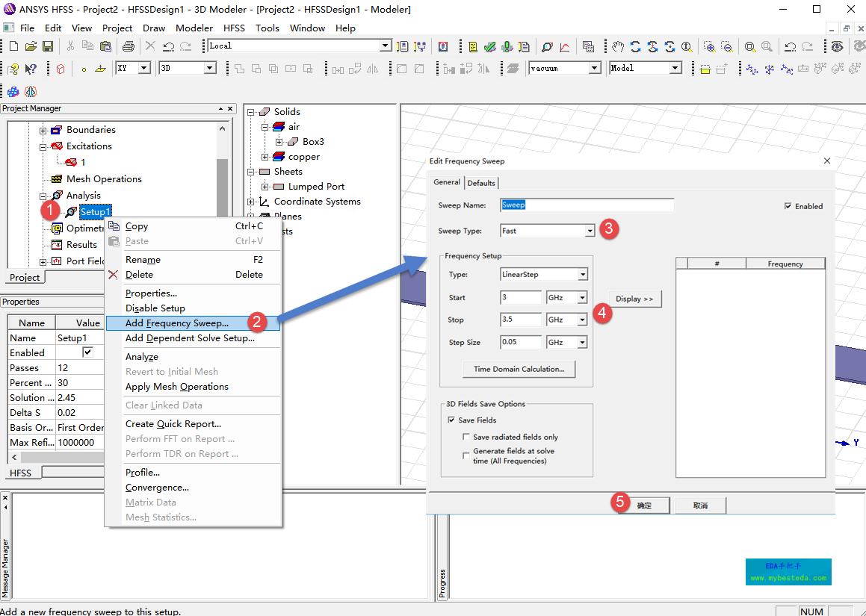Choose Add Frequency Sweep from context menu
This screenshot has height=616, width=866.
[x=177, y=323]
